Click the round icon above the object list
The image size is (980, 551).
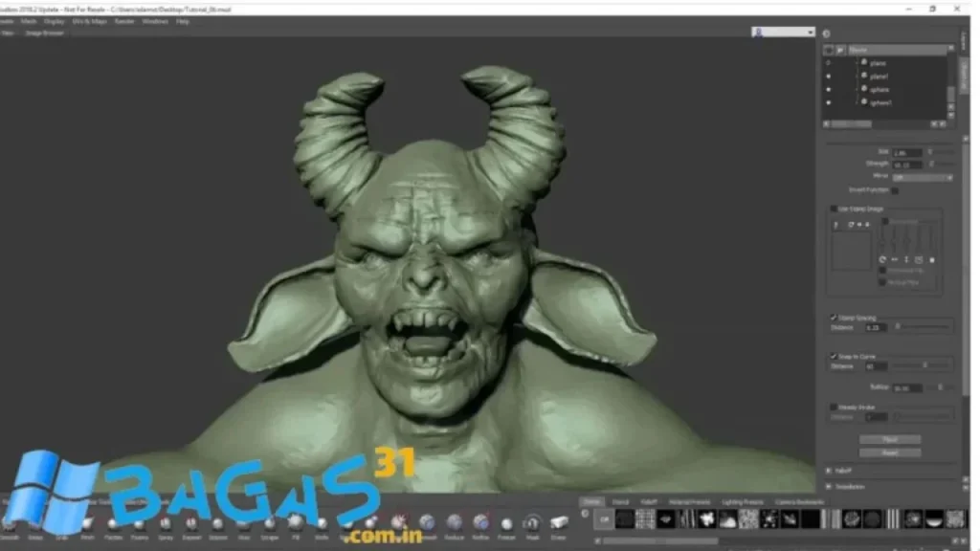click(x=826, y=33)
